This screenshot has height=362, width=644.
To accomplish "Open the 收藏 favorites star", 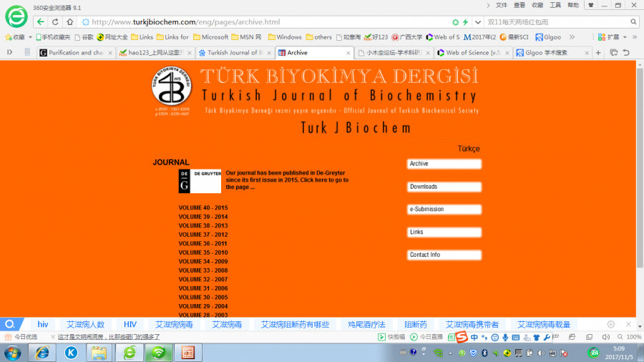I will pos(15,37).
